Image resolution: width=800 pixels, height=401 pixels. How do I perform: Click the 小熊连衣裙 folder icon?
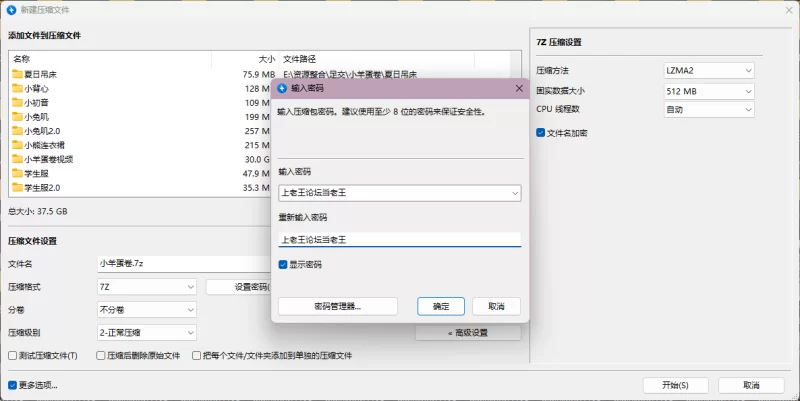[17, 145]
